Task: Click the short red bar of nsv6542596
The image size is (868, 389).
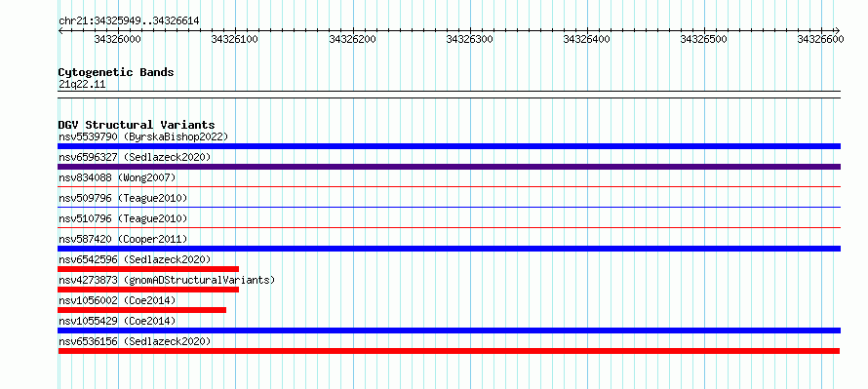Action: point(148,269)
